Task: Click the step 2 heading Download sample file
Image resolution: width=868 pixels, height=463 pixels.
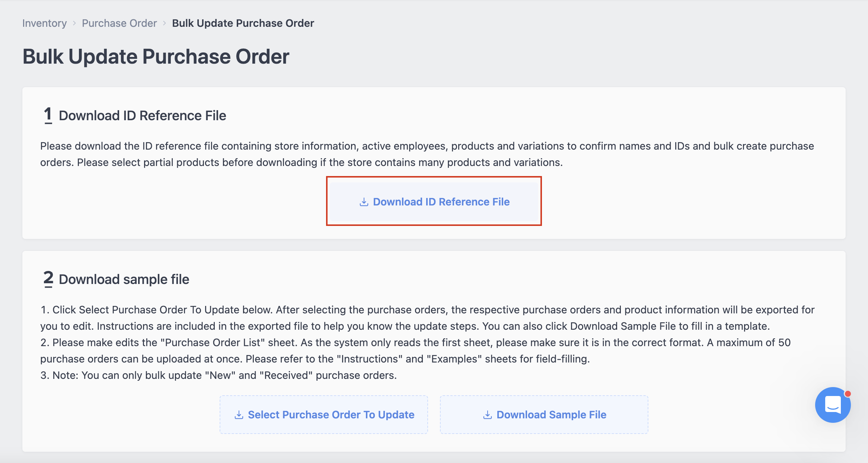Action: [x=124, y=279]
